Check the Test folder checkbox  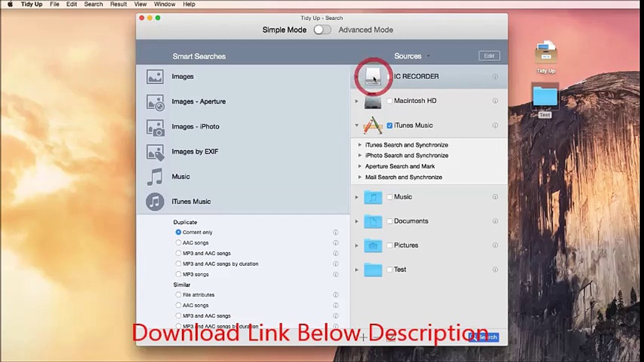[390, 269]
